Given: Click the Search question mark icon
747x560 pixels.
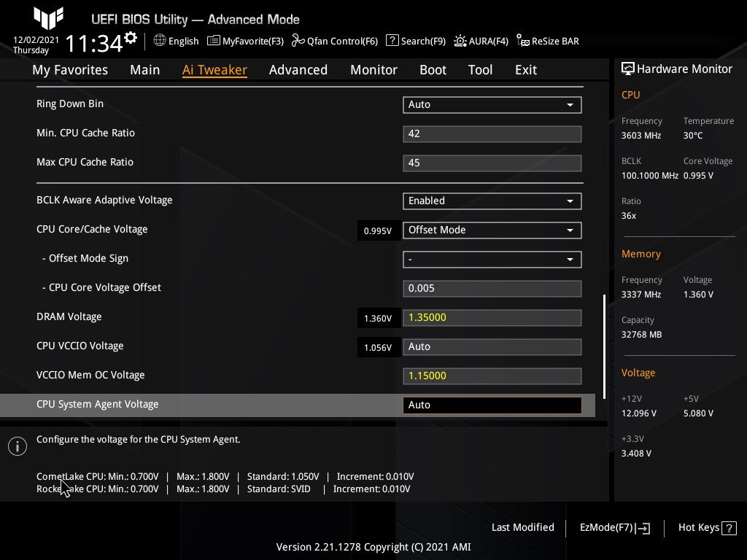Looking at the screenshot, I should [392, 41].
